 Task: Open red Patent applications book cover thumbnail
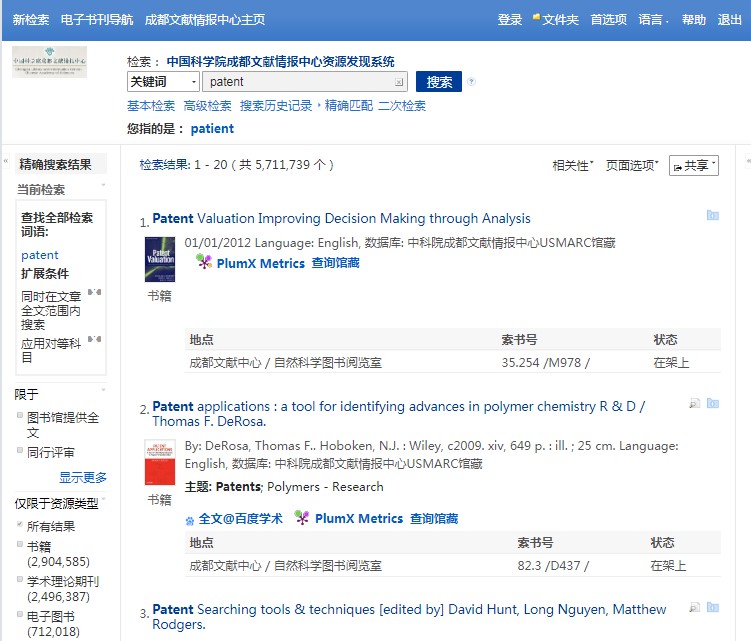pos(160,463)
